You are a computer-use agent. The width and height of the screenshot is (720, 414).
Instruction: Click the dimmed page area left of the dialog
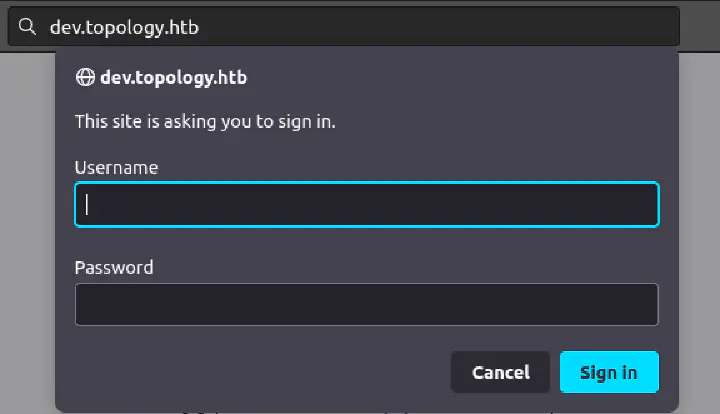27,230
